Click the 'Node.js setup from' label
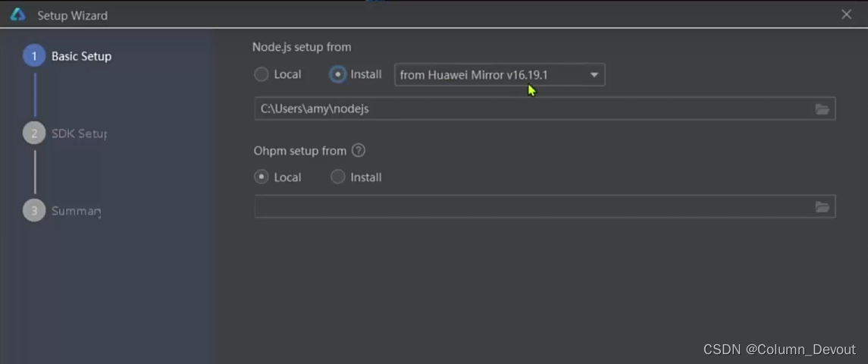868x364 pixels. (302, 47)
